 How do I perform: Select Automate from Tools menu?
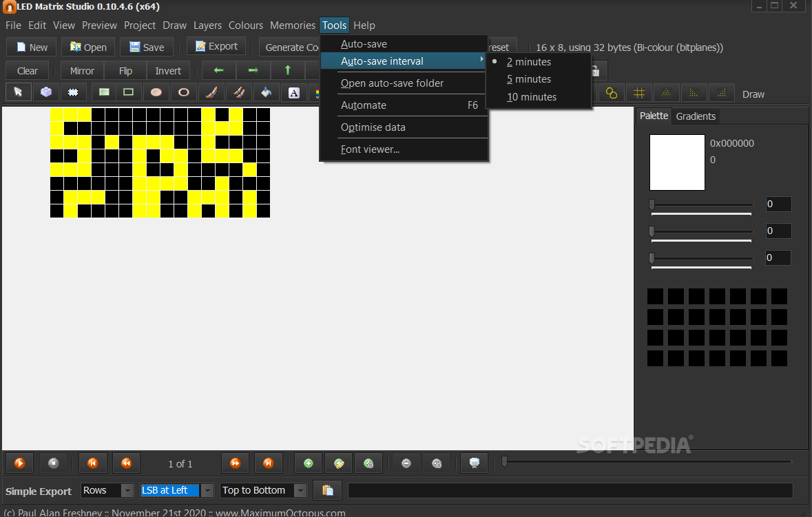pos(404,105)
